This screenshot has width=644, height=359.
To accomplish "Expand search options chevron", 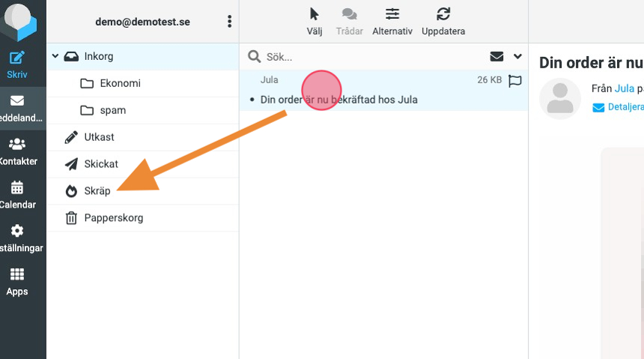I will pyautogui.click(x=517, y=56).
